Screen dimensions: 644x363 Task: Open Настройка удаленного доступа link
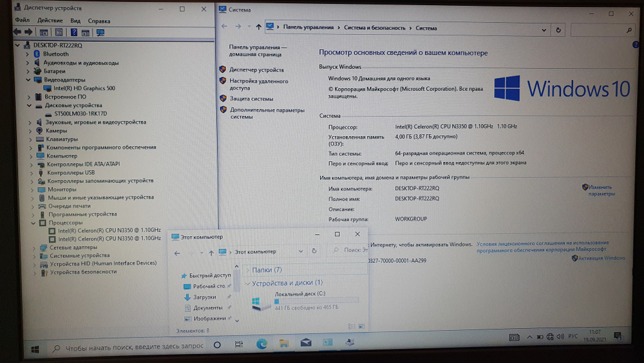pyautogui.click(x=259, y=84)
